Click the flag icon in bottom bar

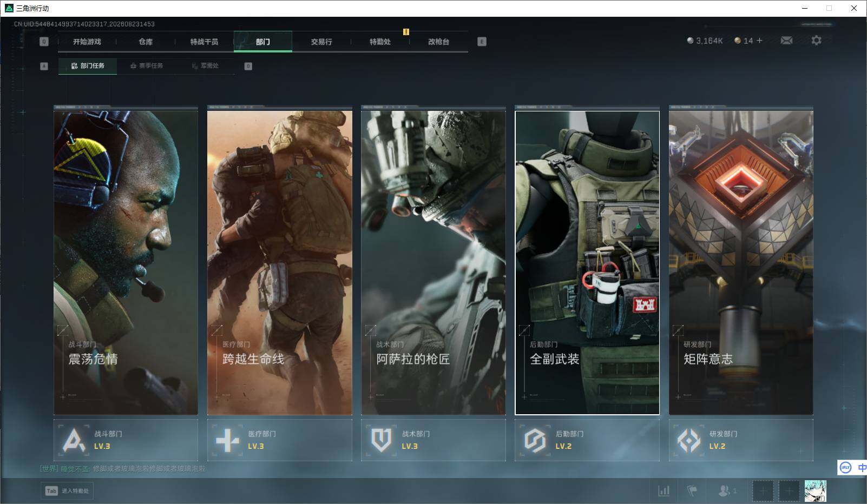[692, 491]
